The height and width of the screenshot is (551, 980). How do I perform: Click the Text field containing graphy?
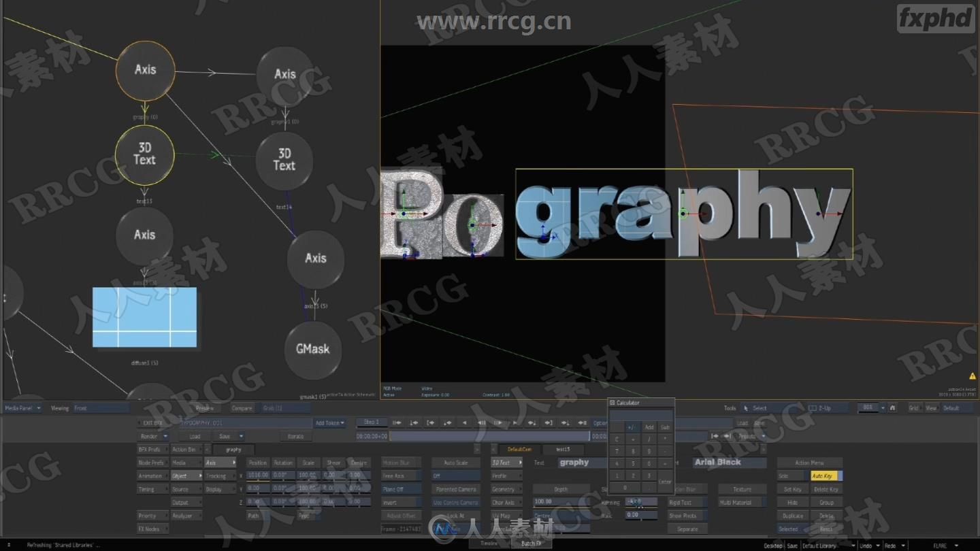coord(583,463)
